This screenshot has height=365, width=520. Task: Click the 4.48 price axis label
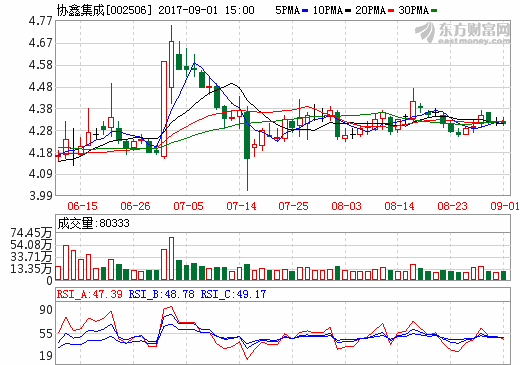click(41, 87)
